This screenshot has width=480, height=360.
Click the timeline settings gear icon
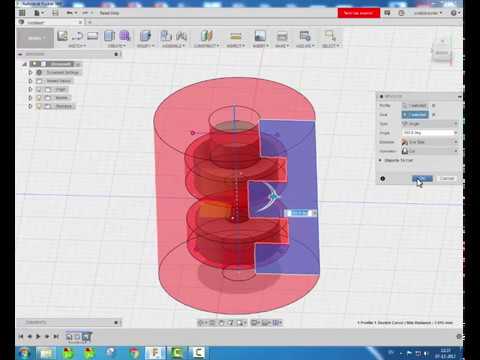click(459, 337)
